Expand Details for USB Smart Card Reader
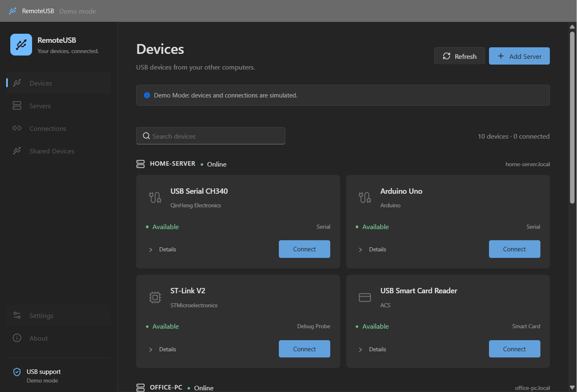Viewport: 577px width, 392px height. point(372,349)
